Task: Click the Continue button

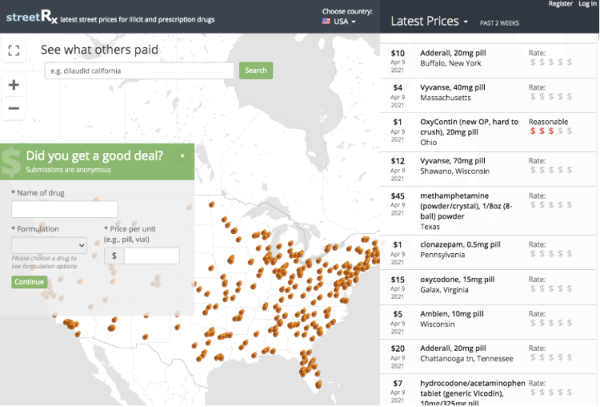Action: (x=29, y=282)
